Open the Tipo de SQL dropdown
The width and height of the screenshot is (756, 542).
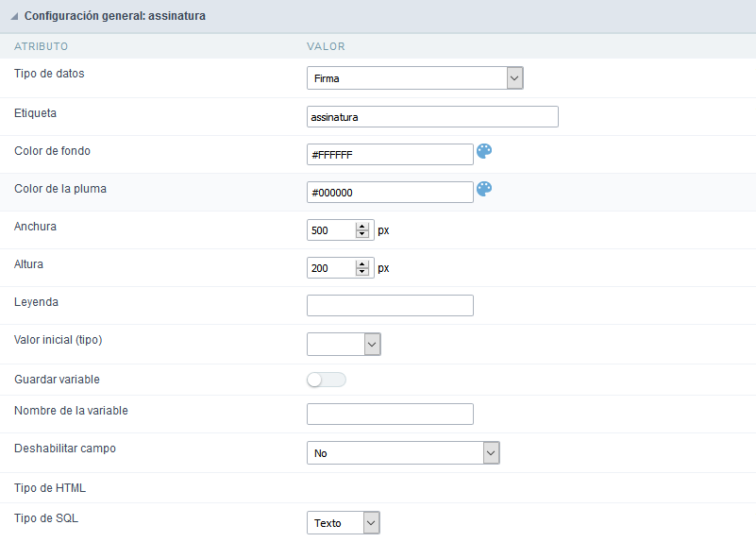[x=344, y=523]
